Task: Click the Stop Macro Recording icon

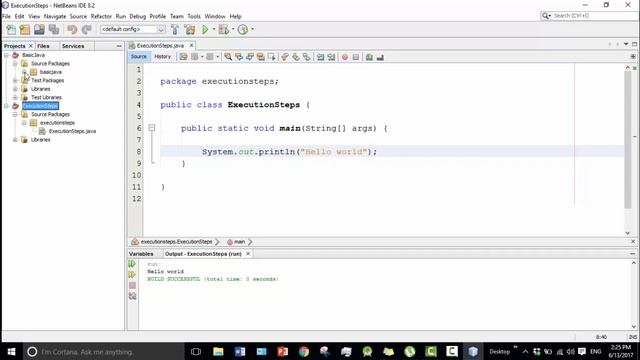Action: click(x=356, y=57)
